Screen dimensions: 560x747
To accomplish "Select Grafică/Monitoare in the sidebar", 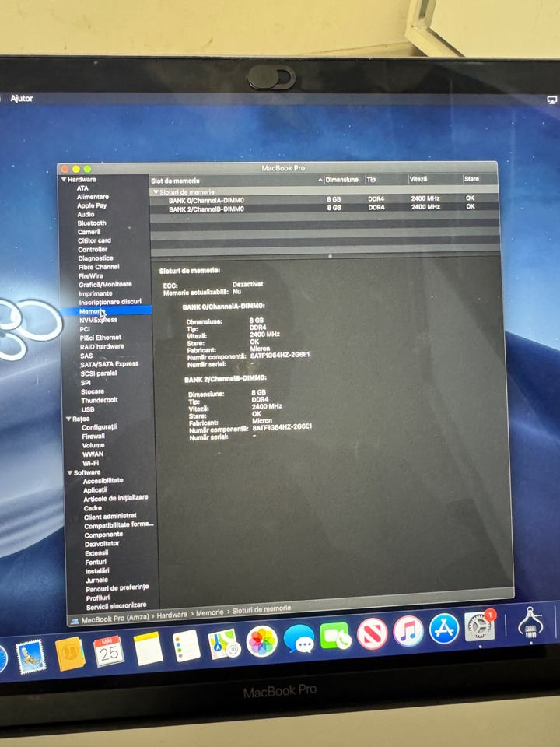I will point(105,285).
